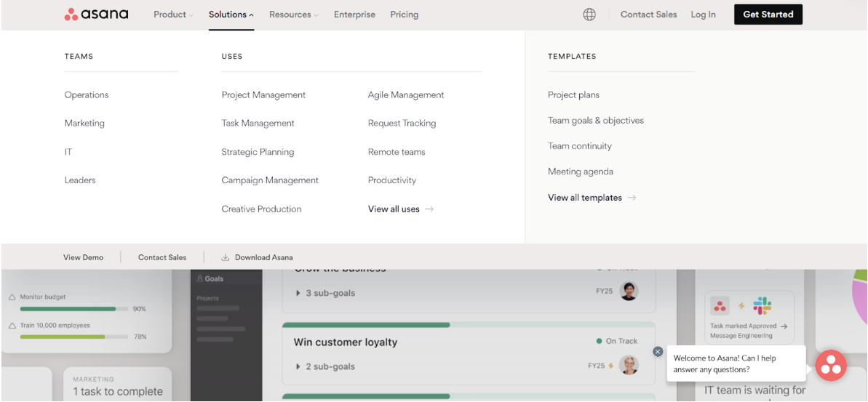The width and height of the screenshot is (868, 402).
Task: Expand 2 sub-goals under Win customer loyalty
Action: point(298,366)
